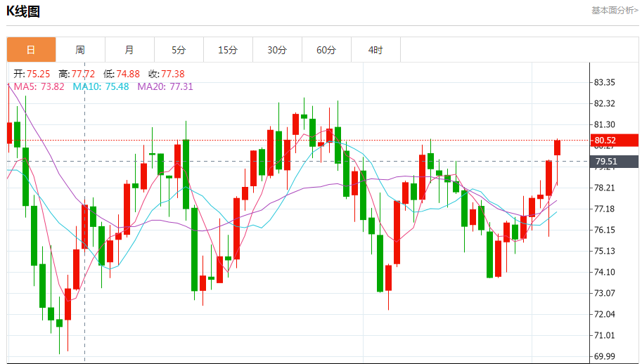Click the MA20 77.31 indicator label

pyautogui.click(x=165, y=86)
